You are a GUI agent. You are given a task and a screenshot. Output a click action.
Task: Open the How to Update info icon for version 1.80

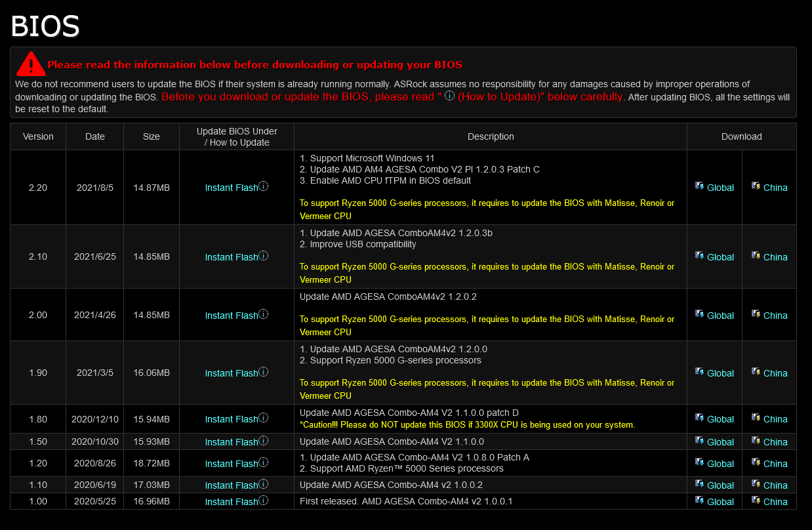pos(264,418)
